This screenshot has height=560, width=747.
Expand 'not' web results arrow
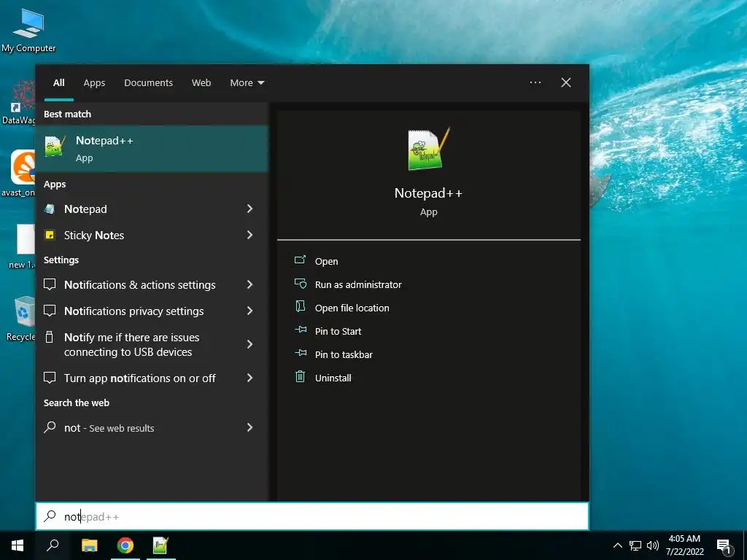[x=249, y=427]
